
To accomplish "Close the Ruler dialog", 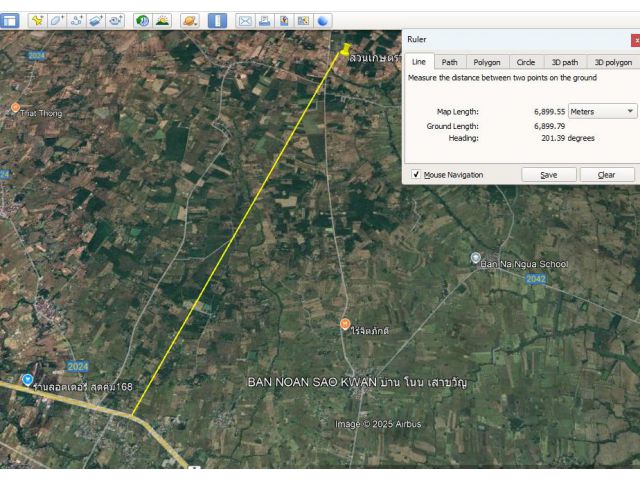I will click(x=636, y=40).
